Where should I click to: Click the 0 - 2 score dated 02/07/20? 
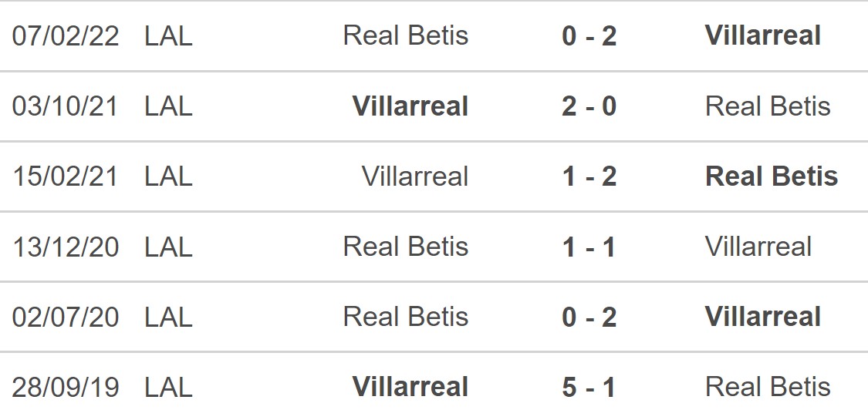(x=589, y=317)
